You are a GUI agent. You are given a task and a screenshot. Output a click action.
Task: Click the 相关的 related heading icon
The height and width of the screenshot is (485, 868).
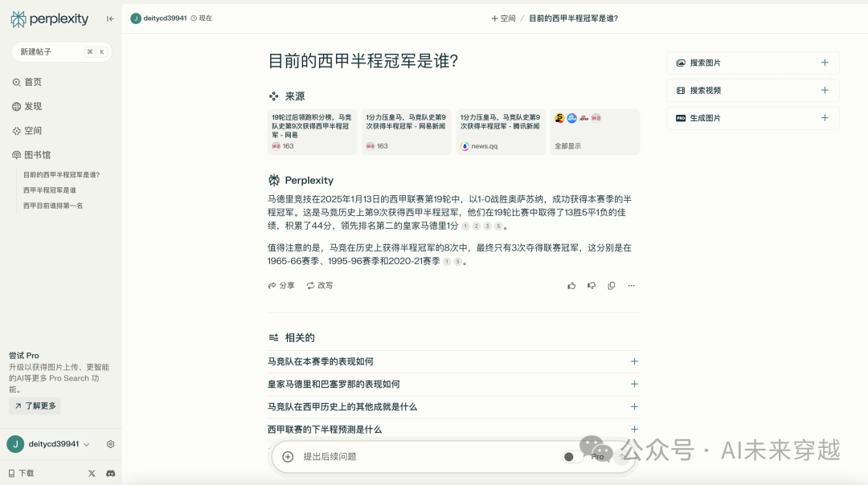[273, 337]
